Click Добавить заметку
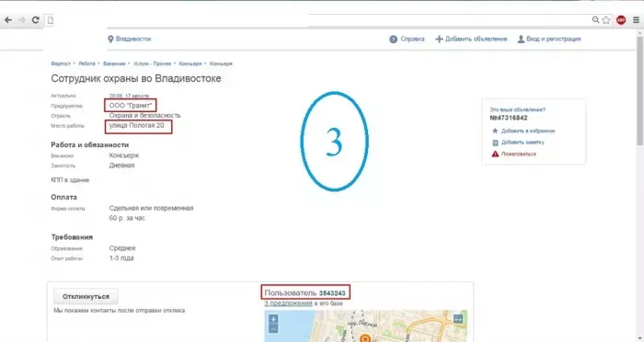 tap(523, 142)
